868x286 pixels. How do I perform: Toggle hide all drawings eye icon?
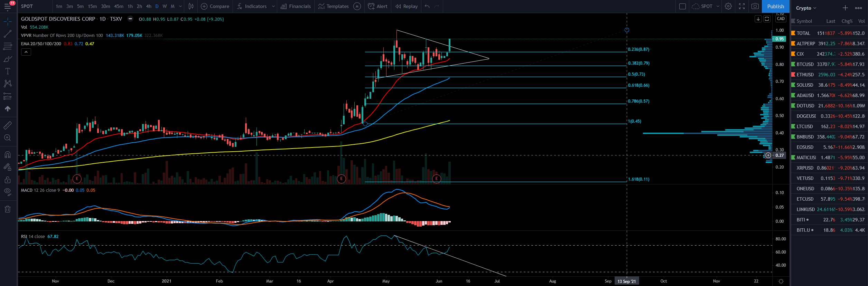[x=8, y=192]
